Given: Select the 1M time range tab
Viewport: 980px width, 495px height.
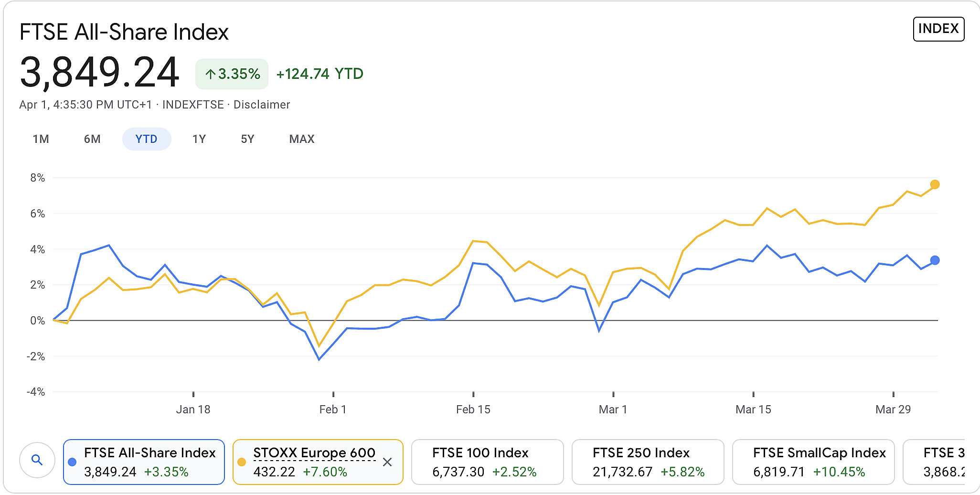Looking at the screenshot, I should (x=41, y=139).
